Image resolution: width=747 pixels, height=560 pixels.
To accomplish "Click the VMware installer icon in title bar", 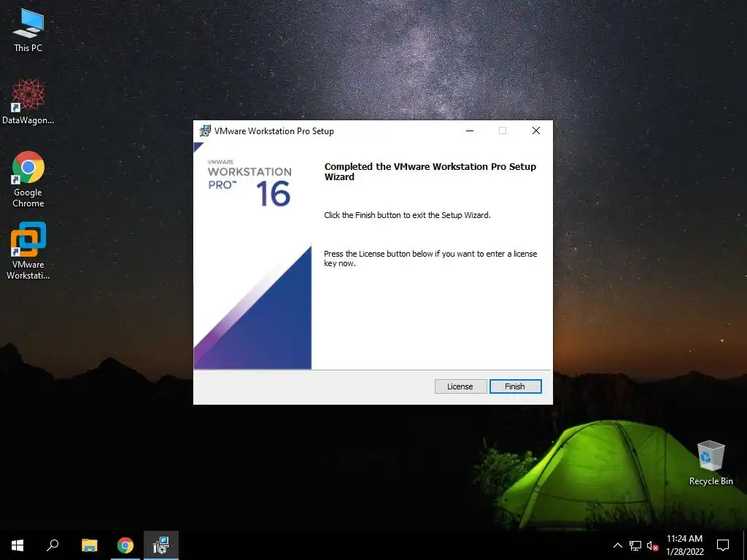I will (205, 131).
